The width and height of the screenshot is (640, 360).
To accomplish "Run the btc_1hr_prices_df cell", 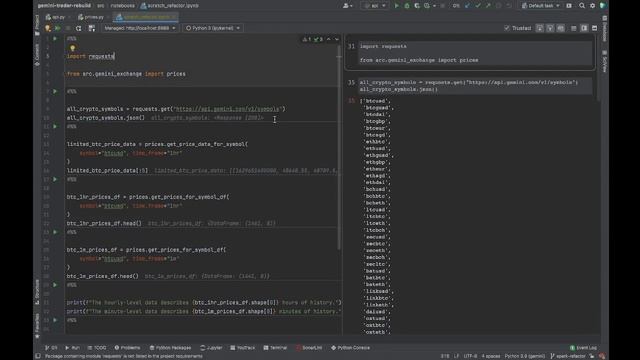I will pos(55,179).
